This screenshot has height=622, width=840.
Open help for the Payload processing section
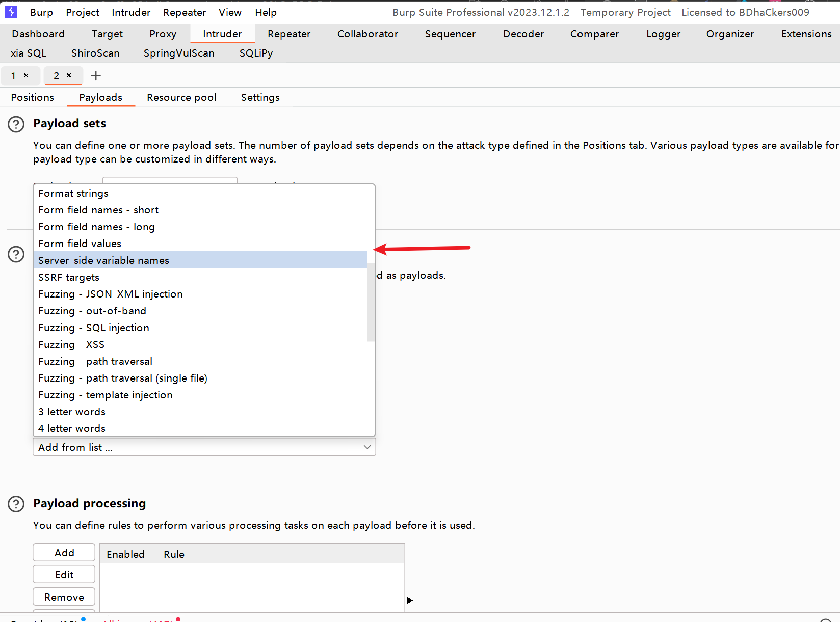click(16, 504)
